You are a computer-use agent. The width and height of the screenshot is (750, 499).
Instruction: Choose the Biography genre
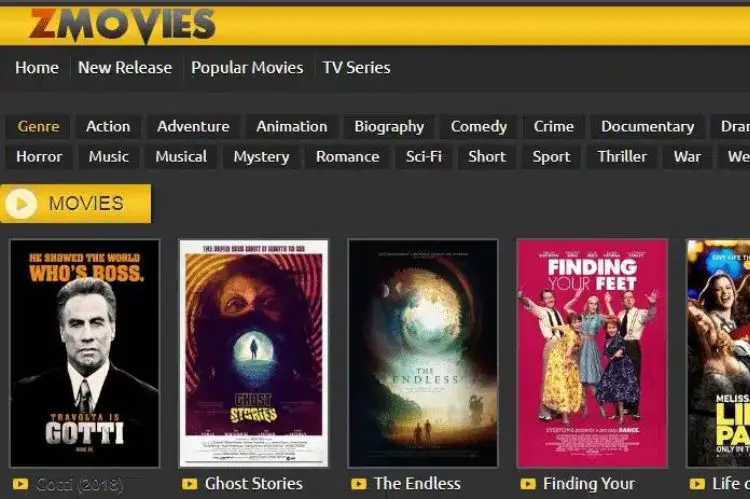[389, 126]
